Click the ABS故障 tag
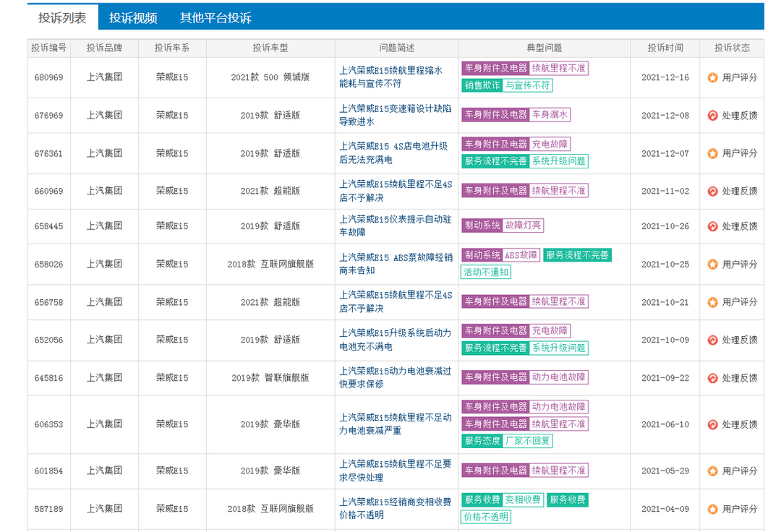The width and height of the screenshot is (781, 532). point(521,255)
